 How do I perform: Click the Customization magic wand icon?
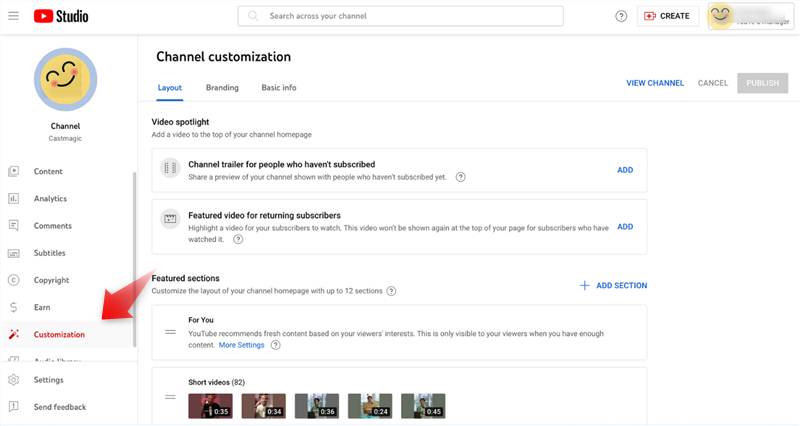(x=14, y=334)
